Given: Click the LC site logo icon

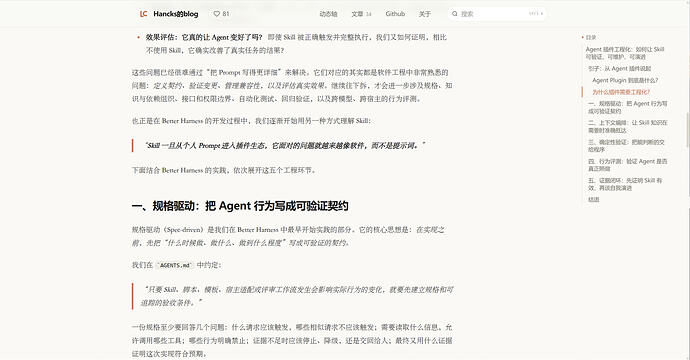Looking at the screenshot, I should 143,14.
